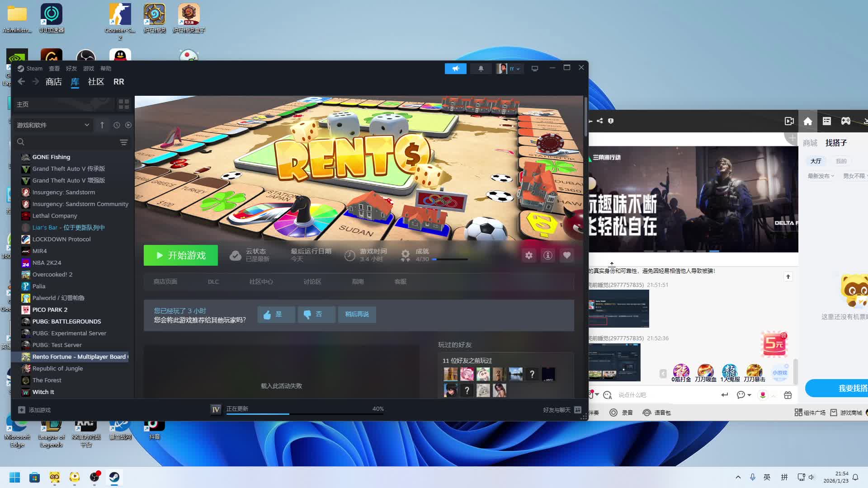Click the library filter options icon

(x=123, y=142)
